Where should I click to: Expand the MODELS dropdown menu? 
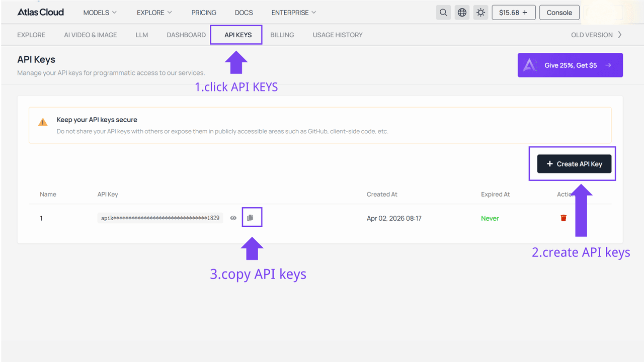100,13
